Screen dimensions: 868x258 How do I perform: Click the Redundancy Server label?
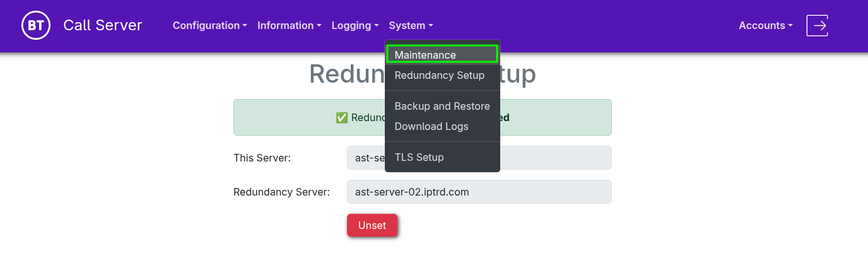tap(282, 192)
